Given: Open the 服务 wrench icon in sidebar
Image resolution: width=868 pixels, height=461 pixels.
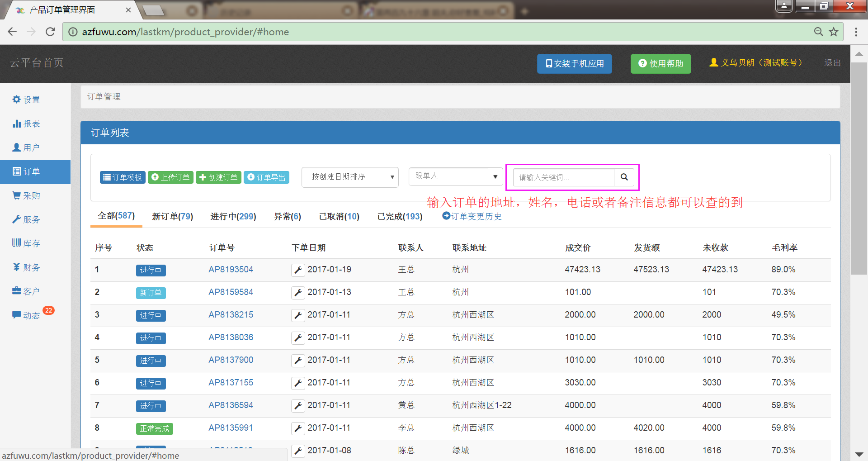Looking at the screenshot, I should (17, 219).
